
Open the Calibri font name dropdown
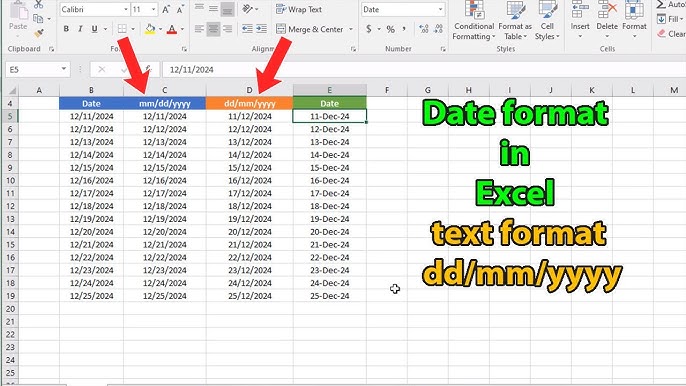pos(126,9)
